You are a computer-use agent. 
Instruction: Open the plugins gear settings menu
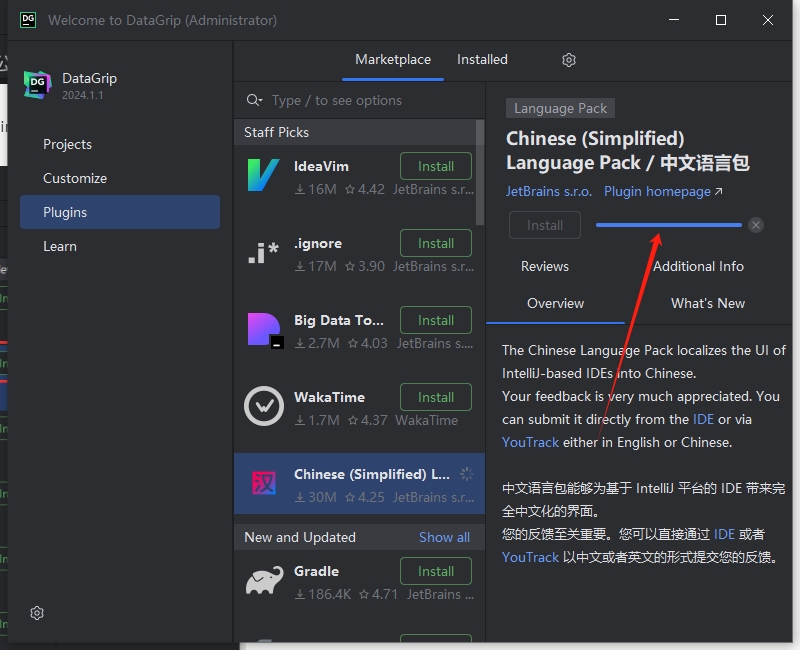click(569, 60)
